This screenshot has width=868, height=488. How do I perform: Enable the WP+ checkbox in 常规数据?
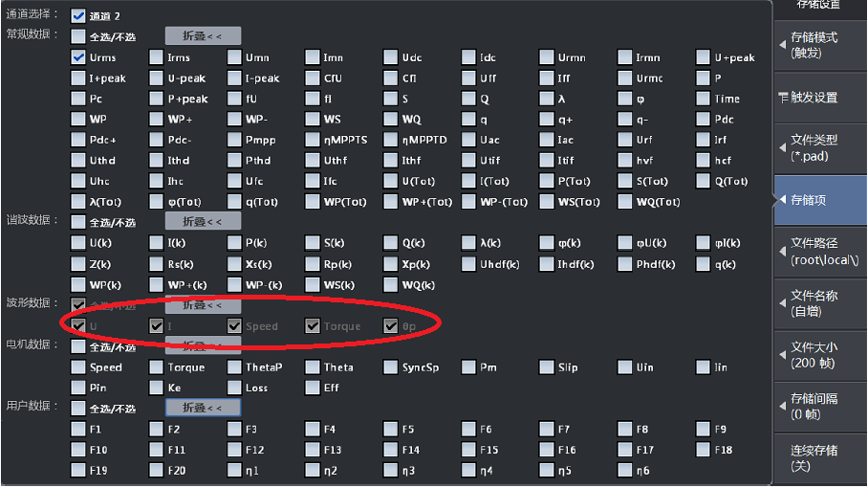click(x=156, y=119)
